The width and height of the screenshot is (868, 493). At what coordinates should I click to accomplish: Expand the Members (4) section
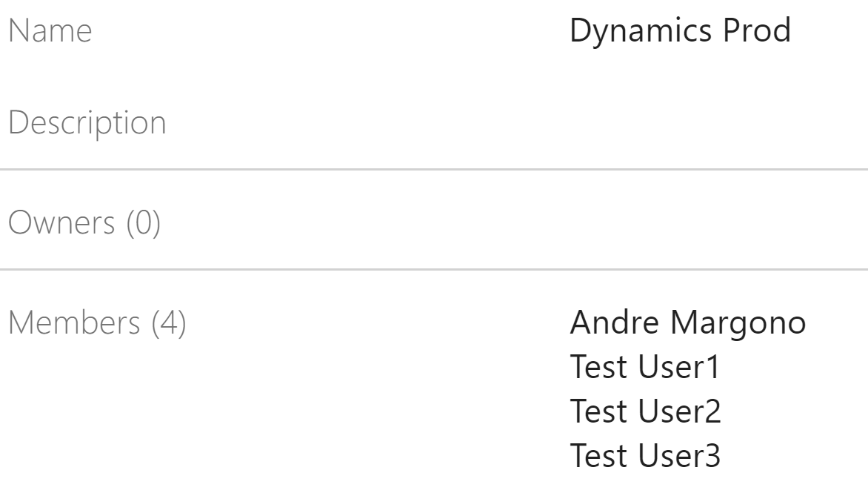pyautogui.click(x=97, y=324)
